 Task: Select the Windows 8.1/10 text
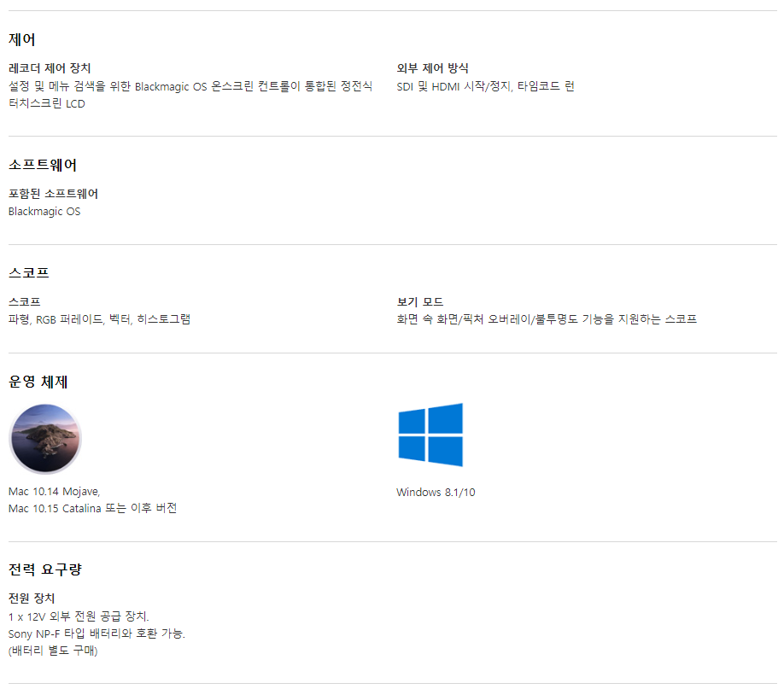[436, 493]
